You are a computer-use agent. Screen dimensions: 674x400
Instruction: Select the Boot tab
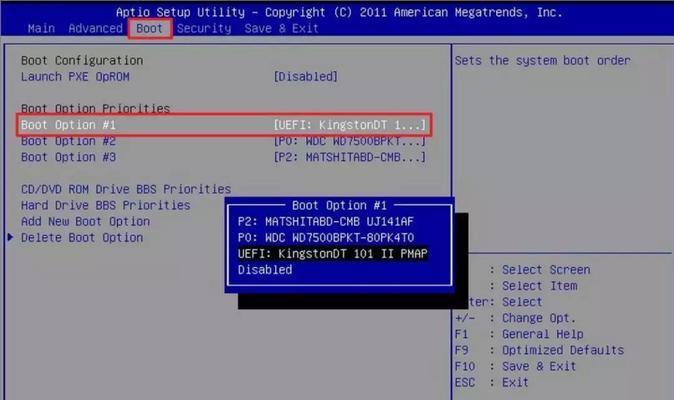150,29
